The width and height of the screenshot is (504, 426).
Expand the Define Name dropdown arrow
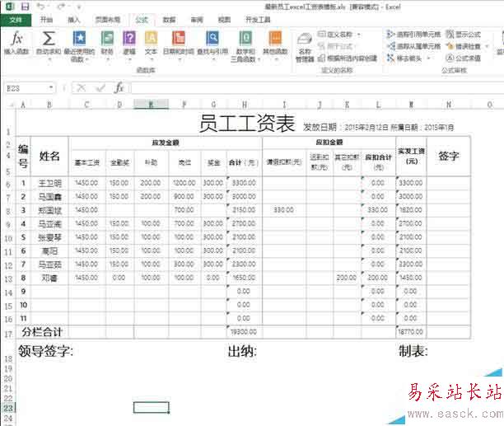pyautogui.click(x=359, y=35)
